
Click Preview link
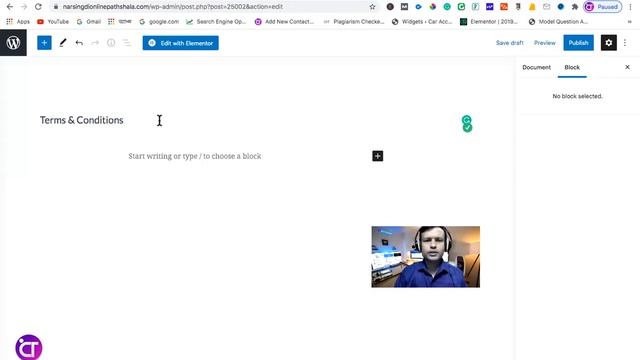coord(544,43)
